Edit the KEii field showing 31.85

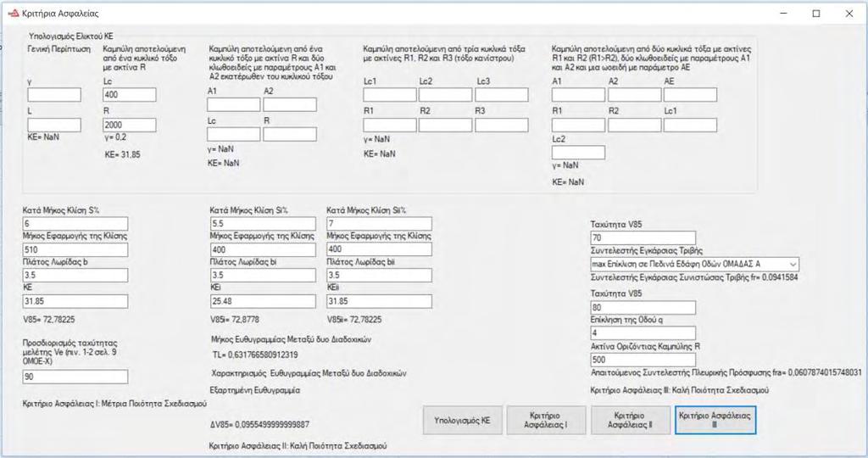pos(379,301)
